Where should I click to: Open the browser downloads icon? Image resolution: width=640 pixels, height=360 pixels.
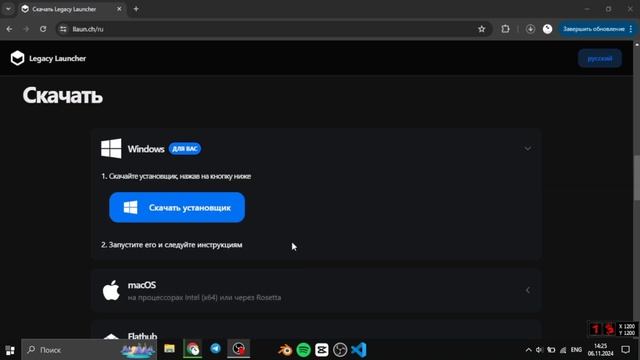[530, 29]
